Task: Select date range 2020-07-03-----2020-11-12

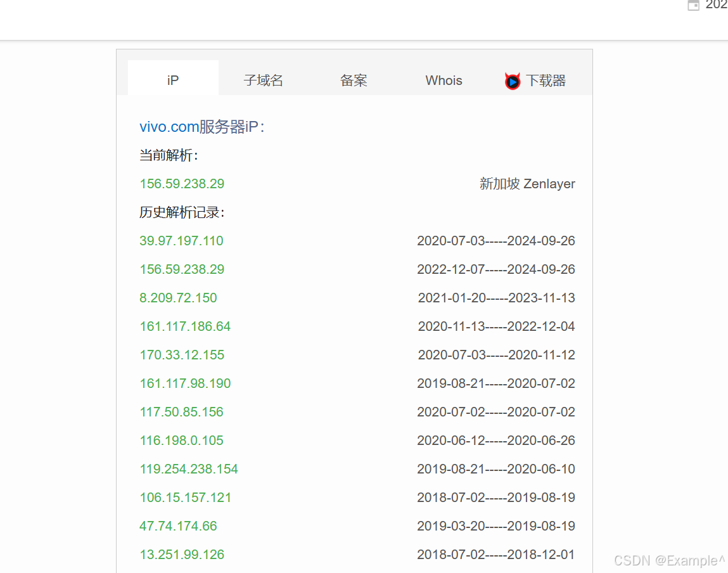Action: [x=496, y=355]
